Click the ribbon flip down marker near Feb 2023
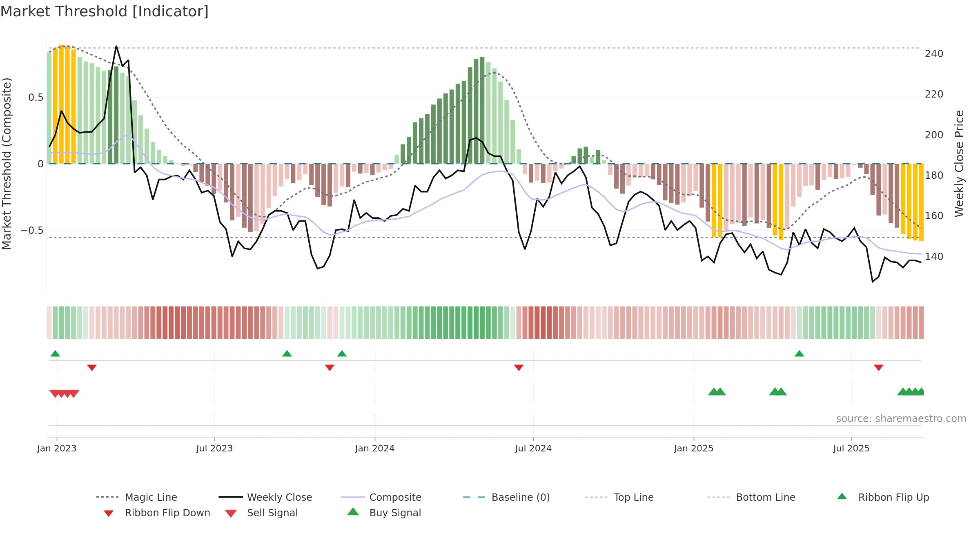The width and height of the screenshot is (980, 551). coord(92,368)
